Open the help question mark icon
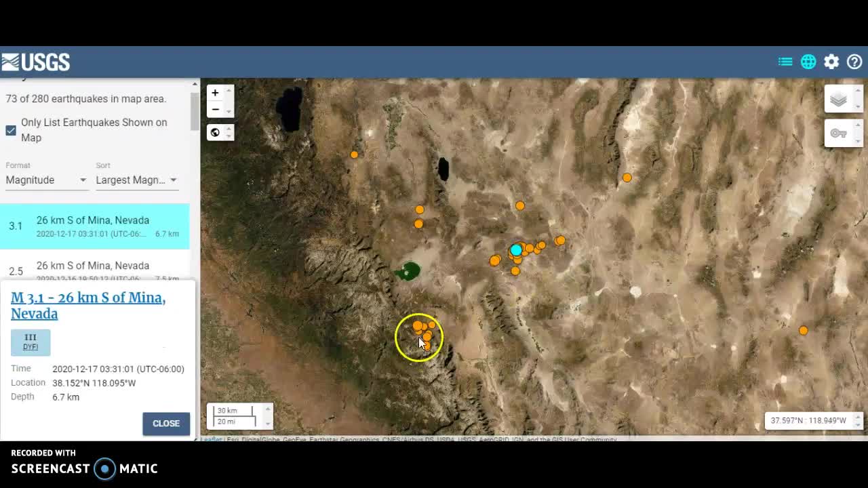868x488 pixels. [854, 62]
